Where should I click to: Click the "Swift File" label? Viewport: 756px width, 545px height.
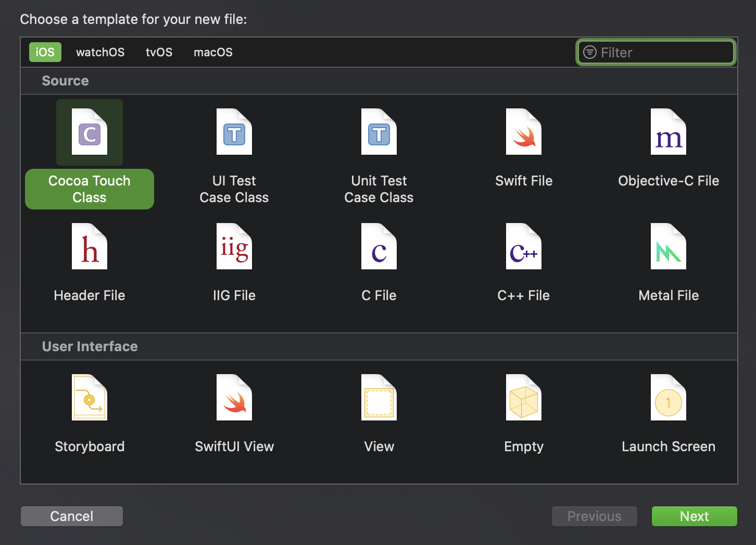pyautogui.click(x=524, y=181)
